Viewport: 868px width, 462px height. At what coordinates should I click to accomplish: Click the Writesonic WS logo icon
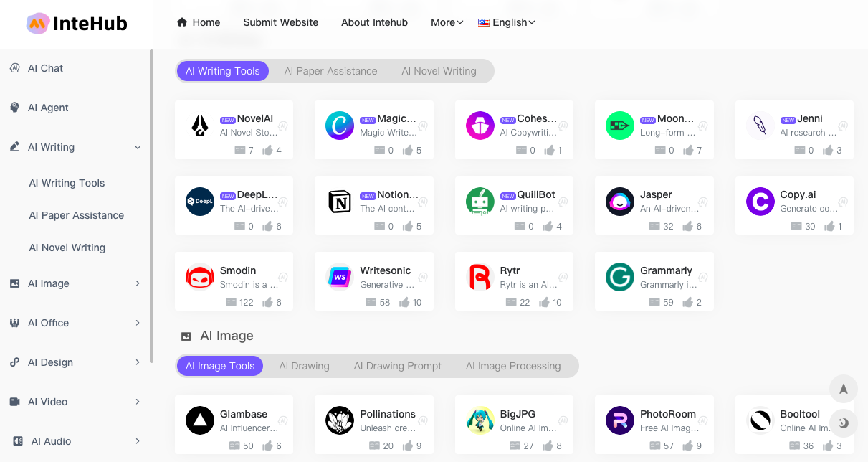tap(340, 278)
